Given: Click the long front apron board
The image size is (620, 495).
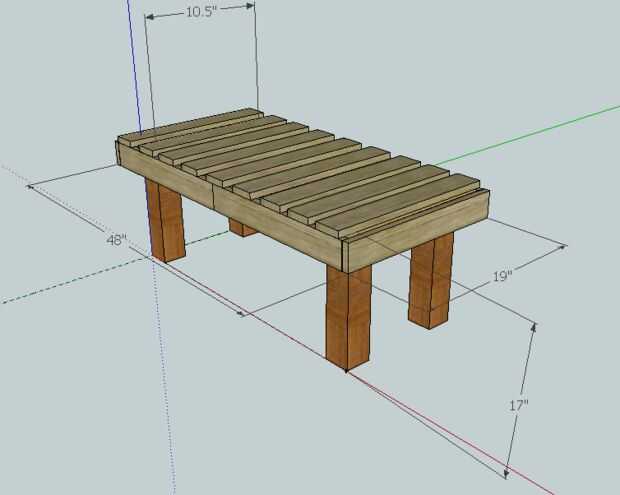Looking at the screenshot, I should point(230,206).
